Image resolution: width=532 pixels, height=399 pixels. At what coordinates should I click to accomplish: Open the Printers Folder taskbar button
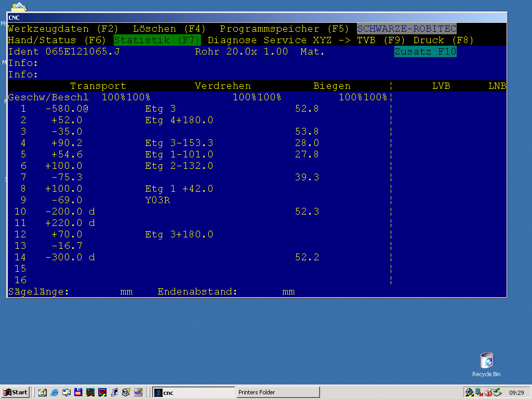(x=278, y=393)
